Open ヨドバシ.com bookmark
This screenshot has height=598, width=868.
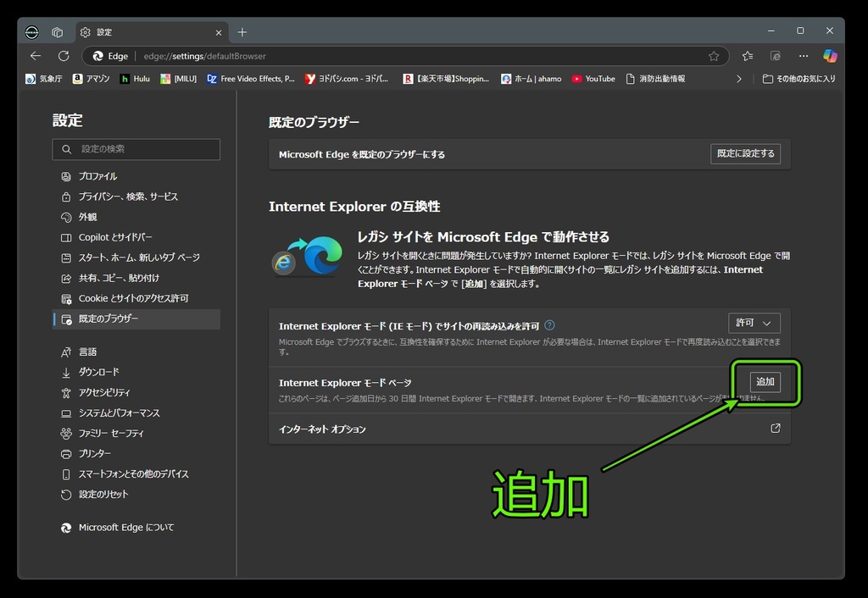(x=347, y=79)
